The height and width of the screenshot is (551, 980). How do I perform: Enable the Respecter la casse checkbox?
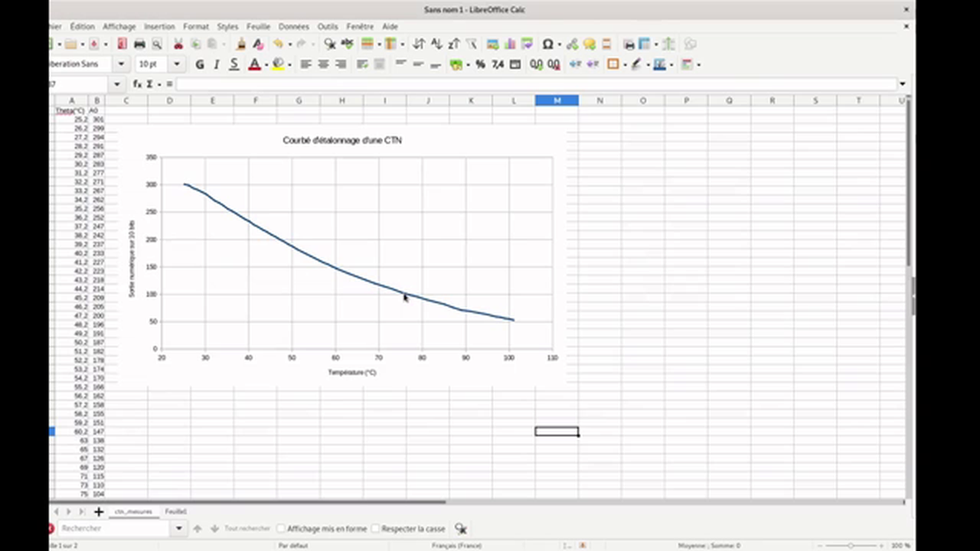click(375, 528)
